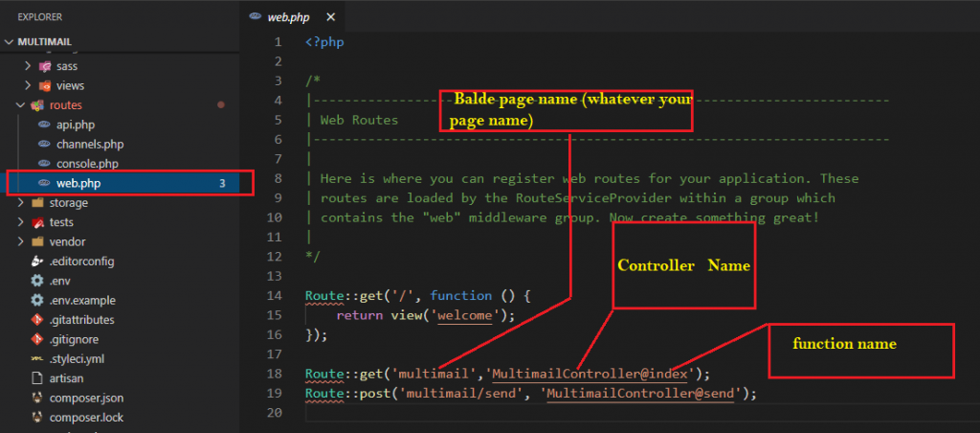
Task: Click the sass folder icon
Action: pyautogui.click(x=45, y=66)
